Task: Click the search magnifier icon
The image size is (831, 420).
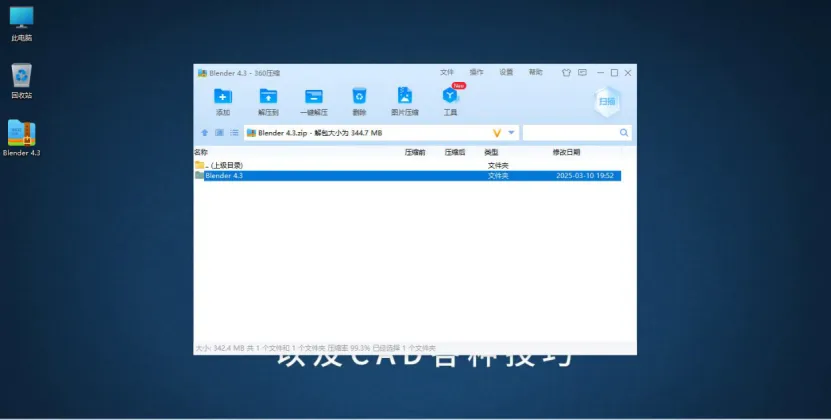Action: coord(624,133)
